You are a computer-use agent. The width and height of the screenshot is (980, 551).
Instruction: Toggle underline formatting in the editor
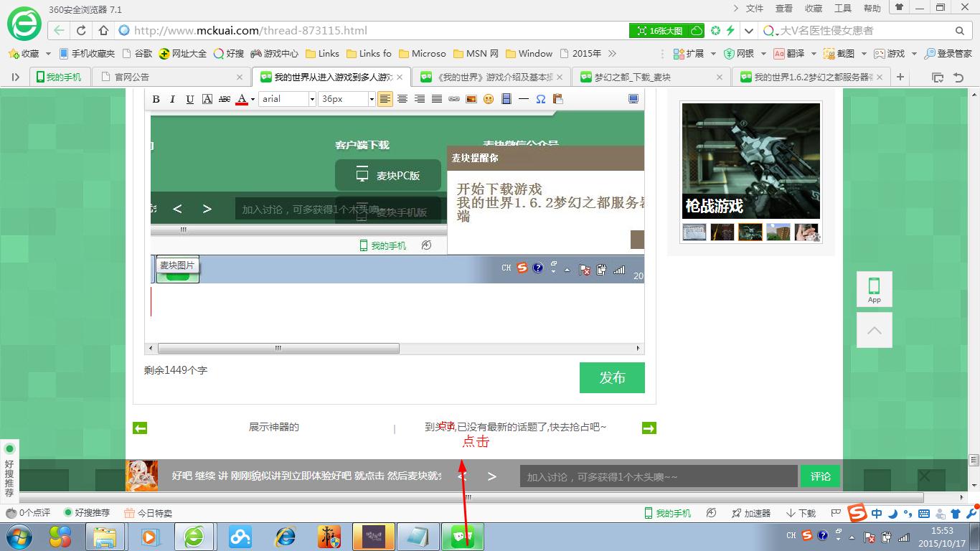coord(190,99)
